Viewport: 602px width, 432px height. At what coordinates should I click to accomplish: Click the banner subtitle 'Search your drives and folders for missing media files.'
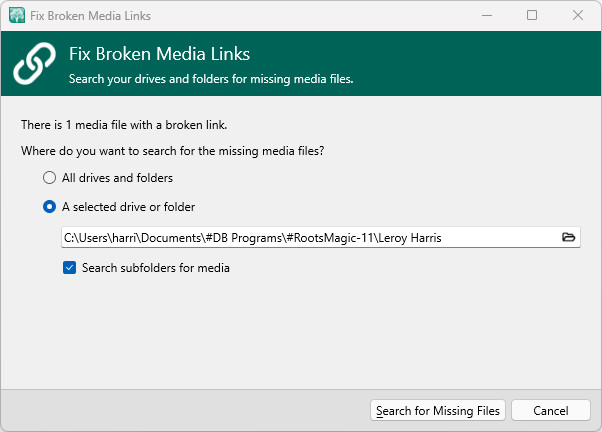tap(211, 79)
